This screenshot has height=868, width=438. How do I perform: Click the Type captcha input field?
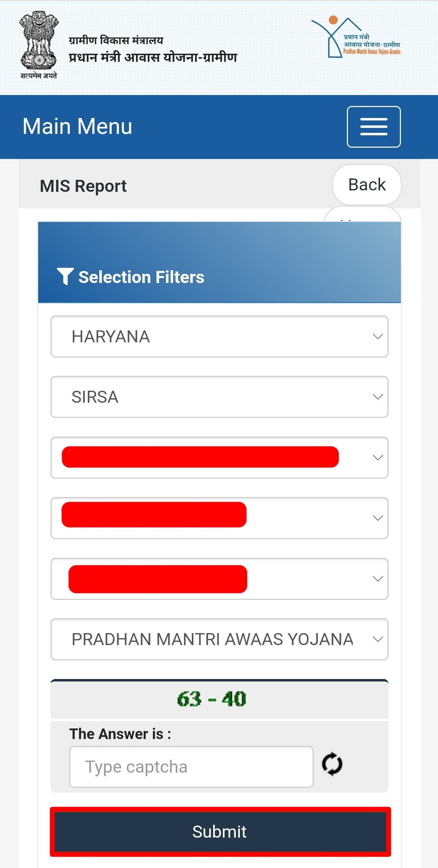(x=191, y=767)
